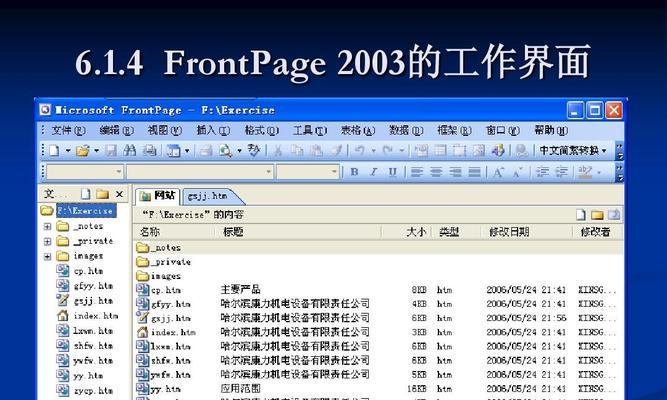Select the _private folder in file list
667x400 pixels.
click(164, 262)
